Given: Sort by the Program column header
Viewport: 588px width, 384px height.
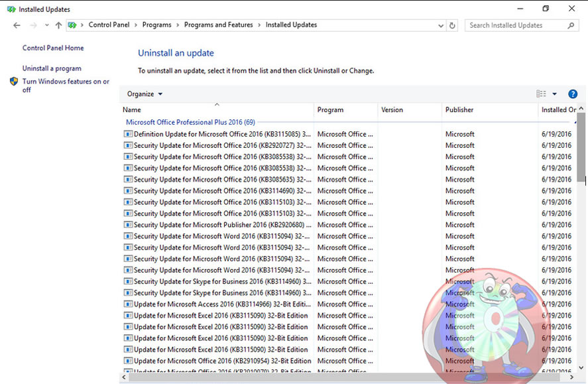Looking at the screenshot, I should 346,110.
